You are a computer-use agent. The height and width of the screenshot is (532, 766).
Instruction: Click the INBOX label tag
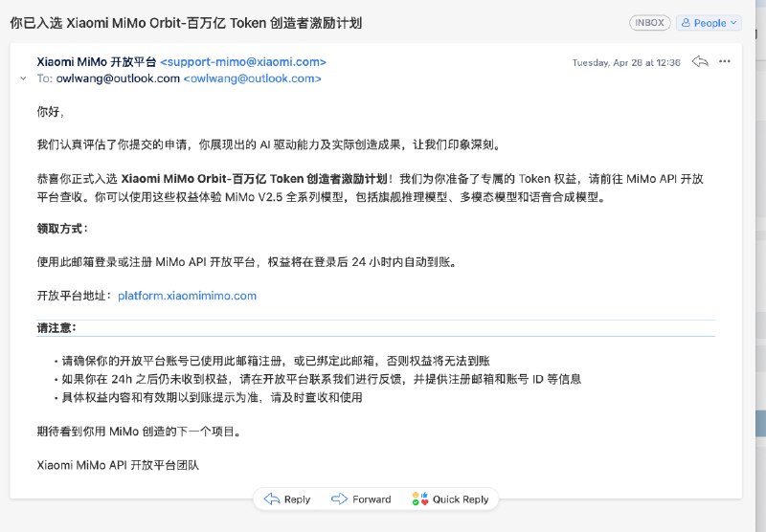click(x=649, y=23)
